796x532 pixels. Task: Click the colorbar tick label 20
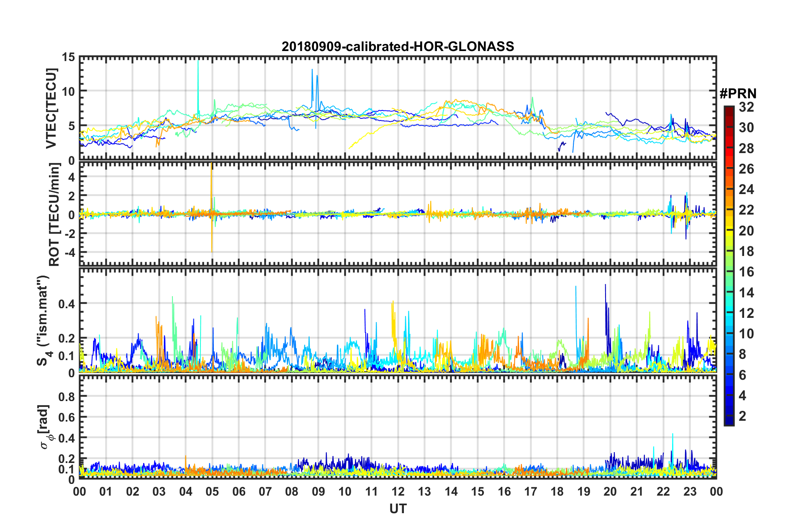click(746, 231)
